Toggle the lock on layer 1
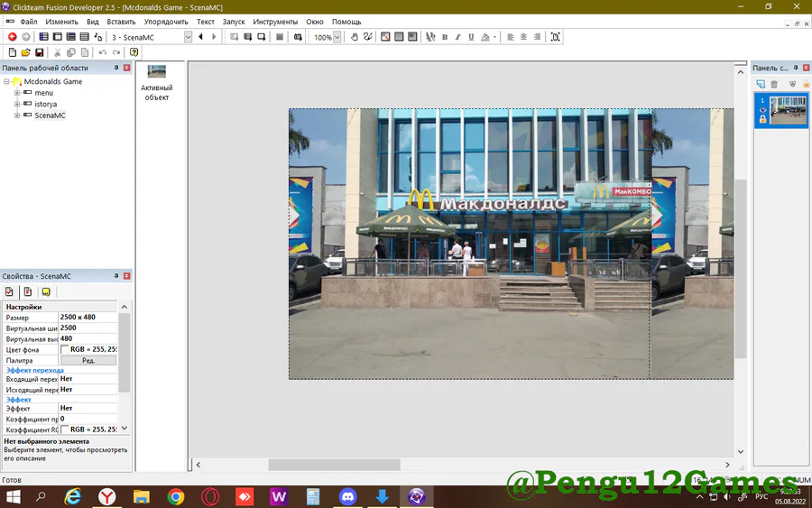The width and height of the screenshot is (812, 508). click(762, 119)
